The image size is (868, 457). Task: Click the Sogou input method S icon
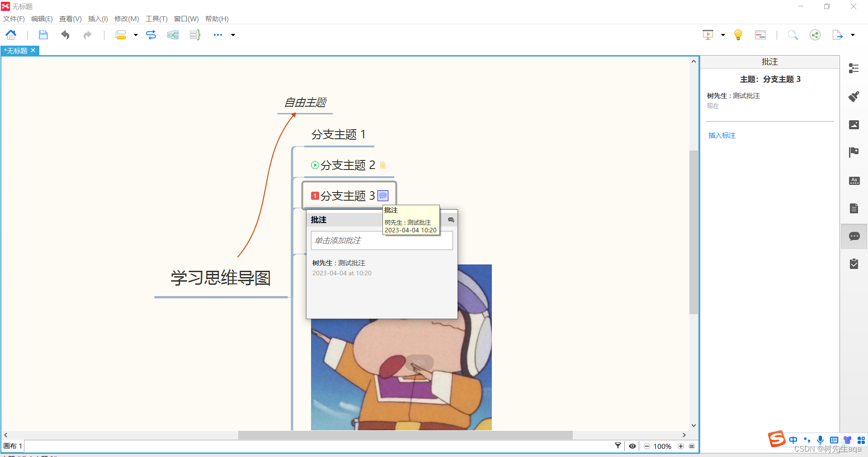(777, 439)
